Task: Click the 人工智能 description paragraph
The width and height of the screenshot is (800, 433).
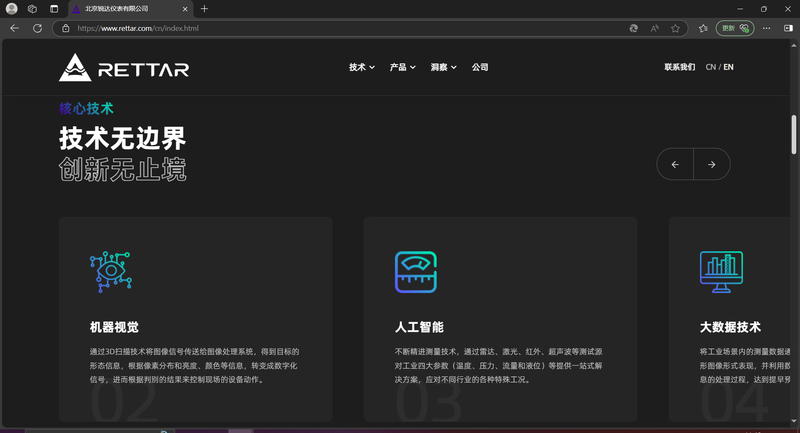Action: pyautogui.click(x=498, y=366)
